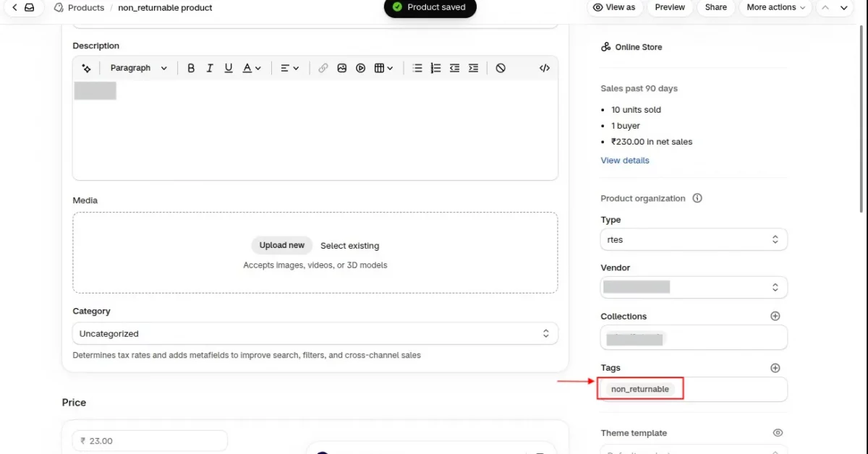The height and width of the screenshot is (454, 868).
Task: Click inside the description text area
Action: tap(315, 129)
